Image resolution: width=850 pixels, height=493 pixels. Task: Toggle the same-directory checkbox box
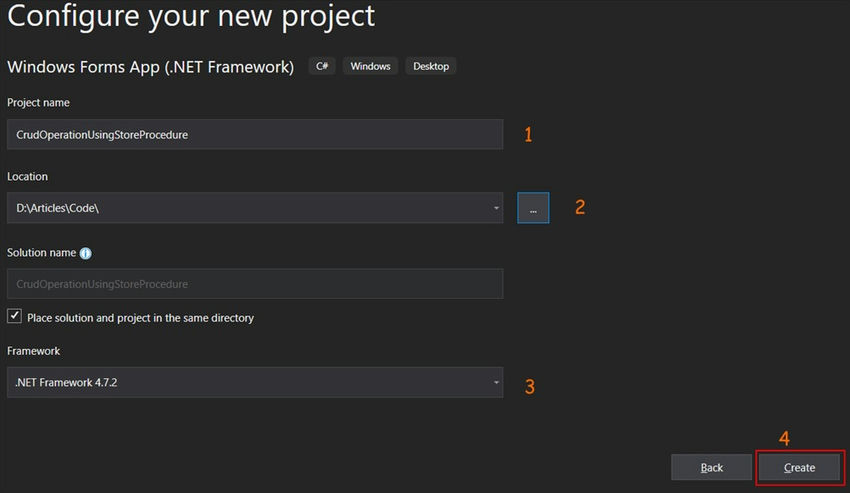click(x=15, y=317)
